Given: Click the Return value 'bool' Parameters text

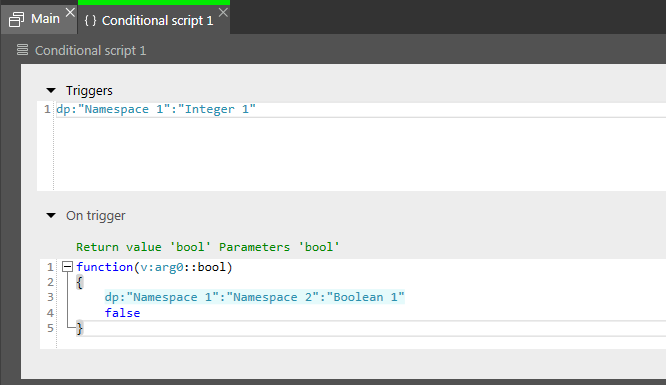Looking at the screenshot, I should click(208, 247).
